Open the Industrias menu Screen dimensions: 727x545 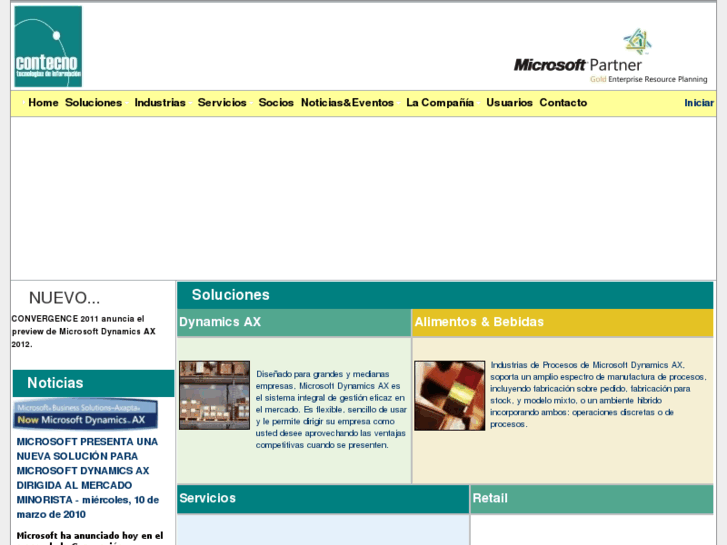tap(160, 103)
